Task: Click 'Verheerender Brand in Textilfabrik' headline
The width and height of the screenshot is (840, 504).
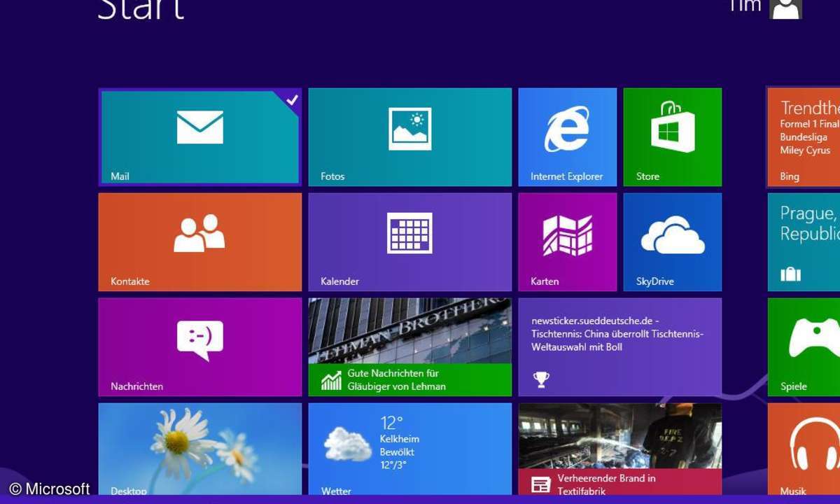Action: (x=607, y=484)
